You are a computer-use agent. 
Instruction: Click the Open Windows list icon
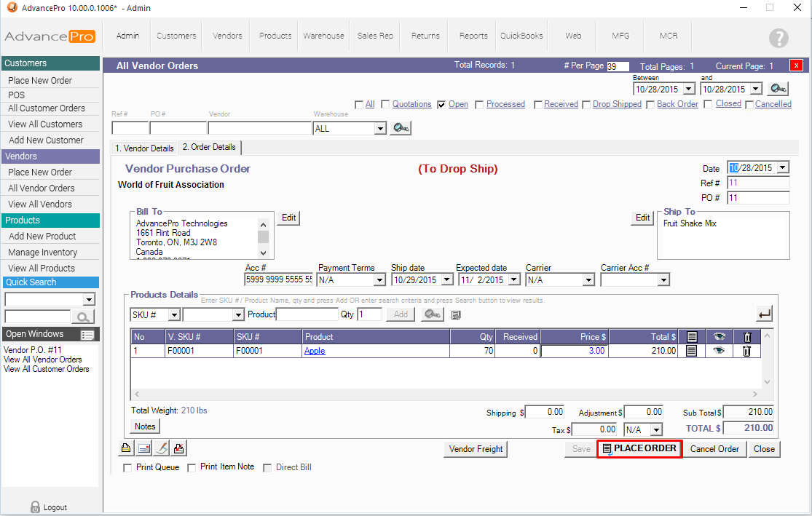[x=87, y=335]
